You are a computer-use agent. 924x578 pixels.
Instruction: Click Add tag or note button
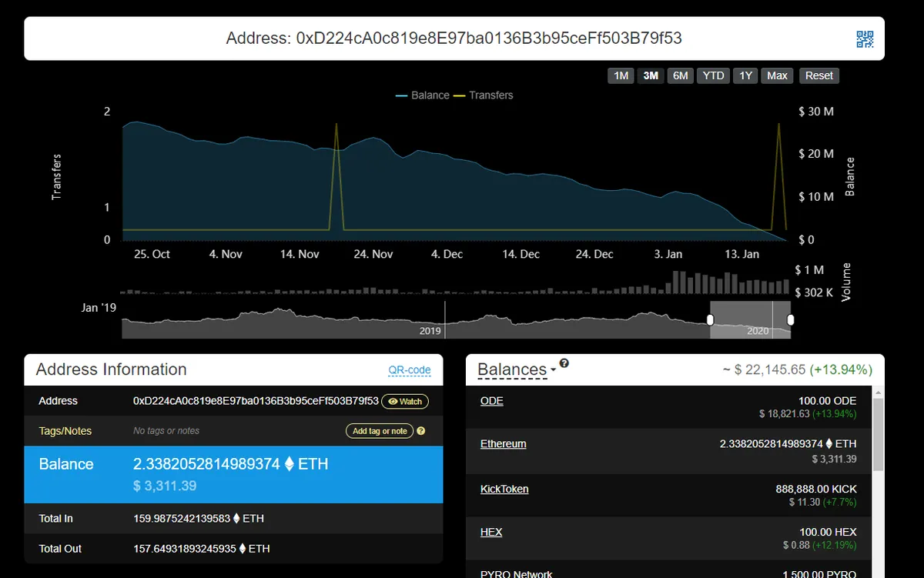pyautogui.click(x=380, y=431)
